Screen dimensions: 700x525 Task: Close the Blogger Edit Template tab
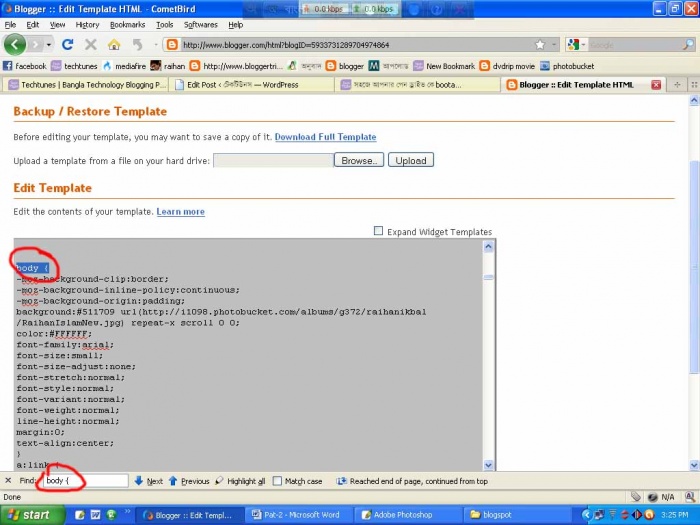click(x=656, y=85)
